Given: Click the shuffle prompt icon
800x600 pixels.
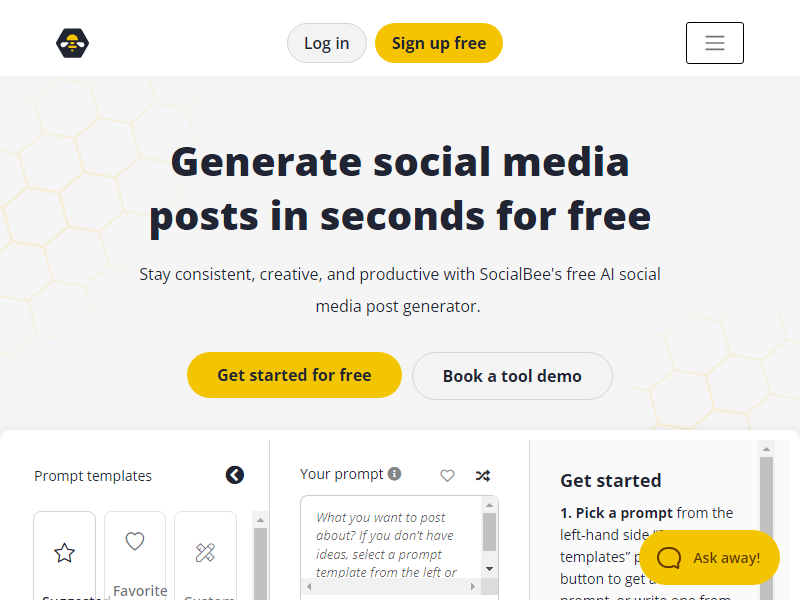Looking at the screenshot, I should (x=483, y=476).
